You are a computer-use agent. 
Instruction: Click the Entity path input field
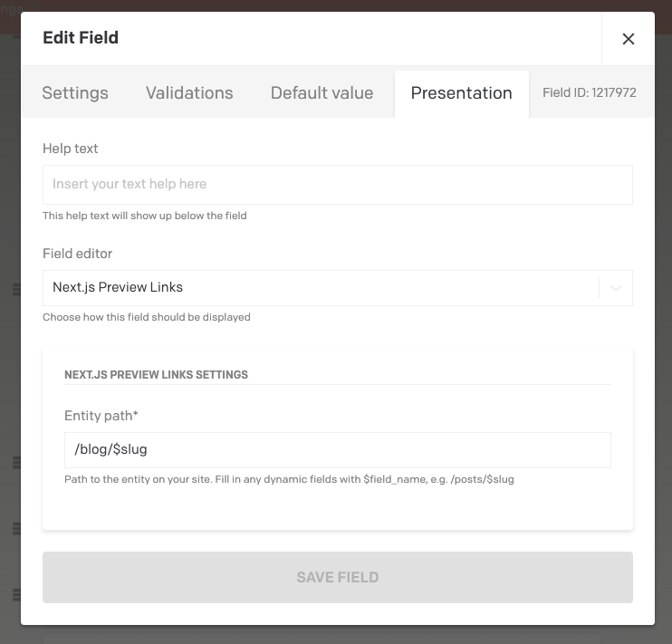pos(337,449)
